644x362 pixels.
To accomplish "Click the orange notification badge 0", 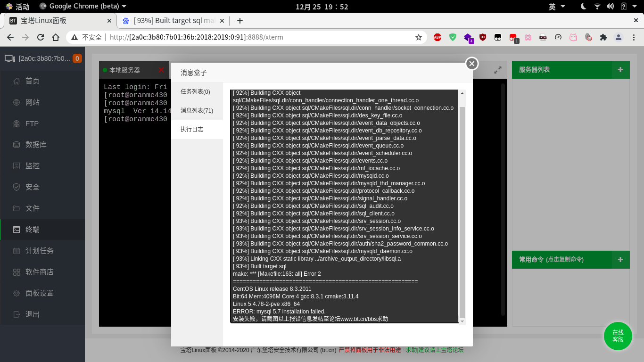I will [77, 58].
